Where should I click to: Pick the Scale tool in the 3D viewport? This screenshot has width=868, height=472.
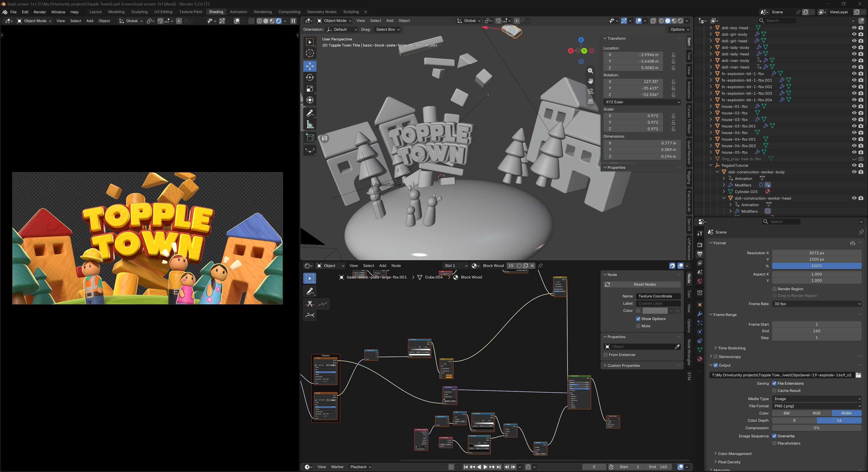[x=310, y=89]
